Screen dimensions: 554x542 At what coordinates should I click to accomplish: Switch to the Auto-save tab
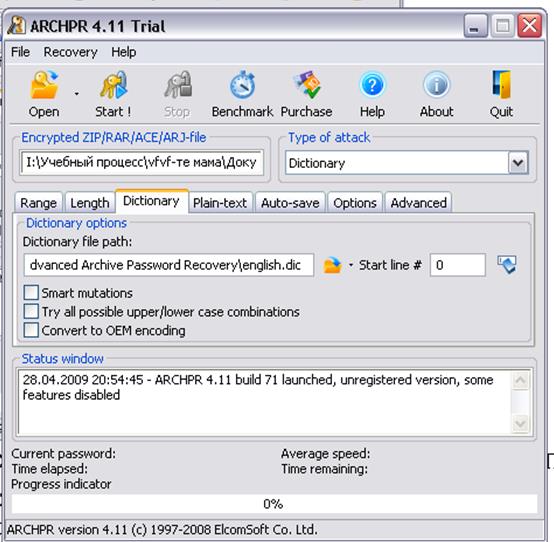coord(290,203)
